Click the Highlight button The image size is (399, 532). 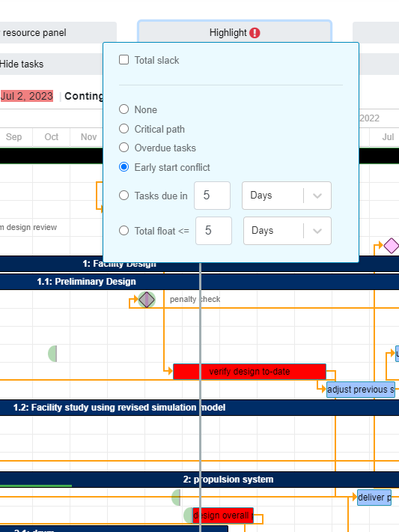pyautogui.click(x=234, y=32)
